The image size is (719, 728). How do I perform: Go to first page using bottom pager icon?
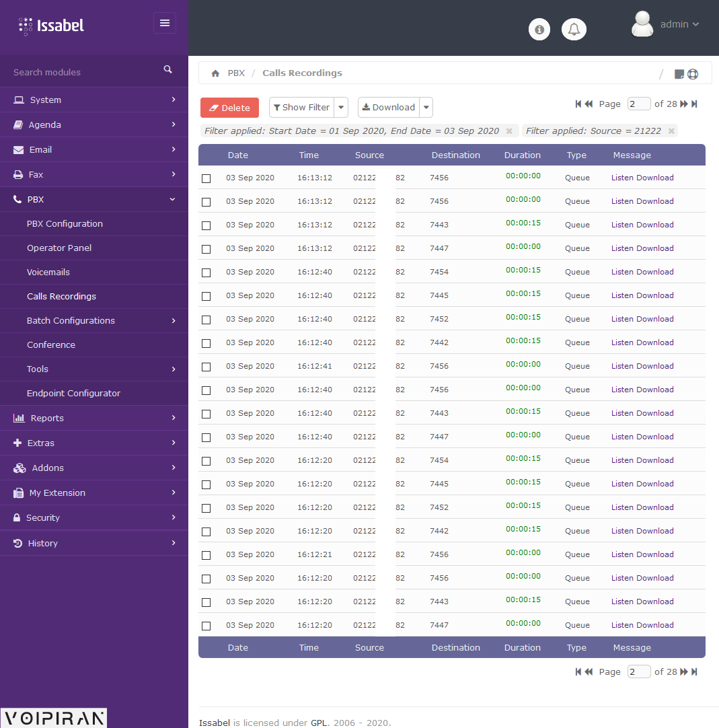[x=578, y=672]
